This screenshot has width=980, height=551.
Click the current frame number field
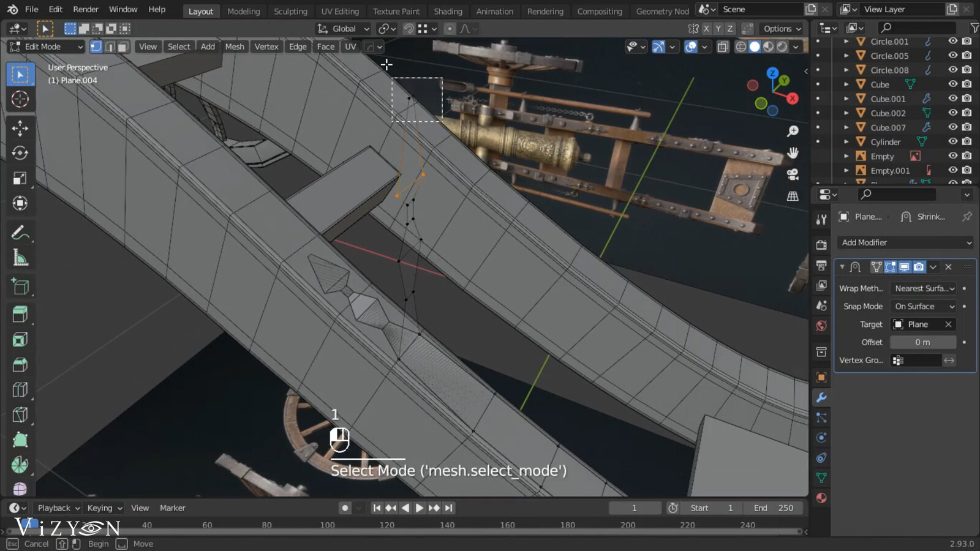(x=635, y=508)
